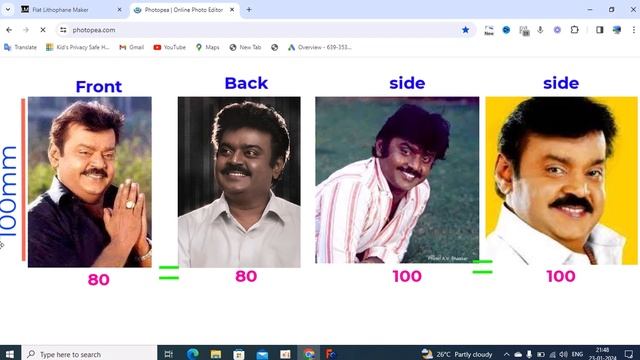Click the blue round extension icon
Screen dimensions: 640x360
pyautogui.click(x=506, y=30)
